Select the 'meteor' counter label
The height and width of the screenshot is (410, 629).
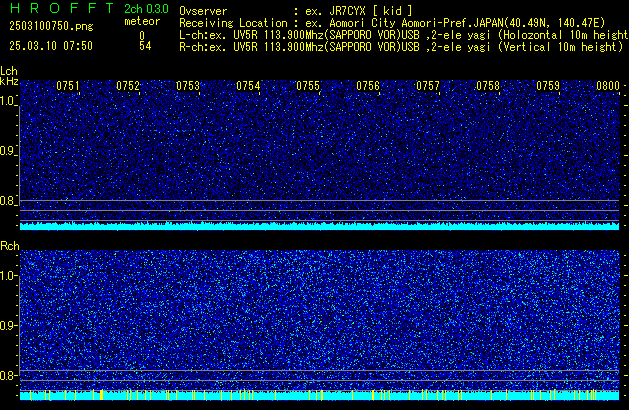click(142, 21)
